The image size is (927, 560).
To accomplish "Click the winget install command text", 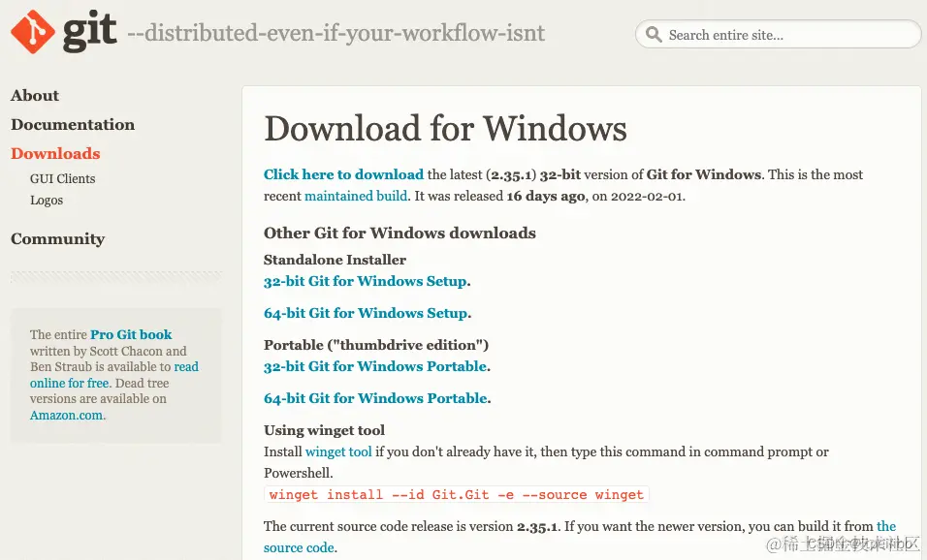I will (457, 494).
